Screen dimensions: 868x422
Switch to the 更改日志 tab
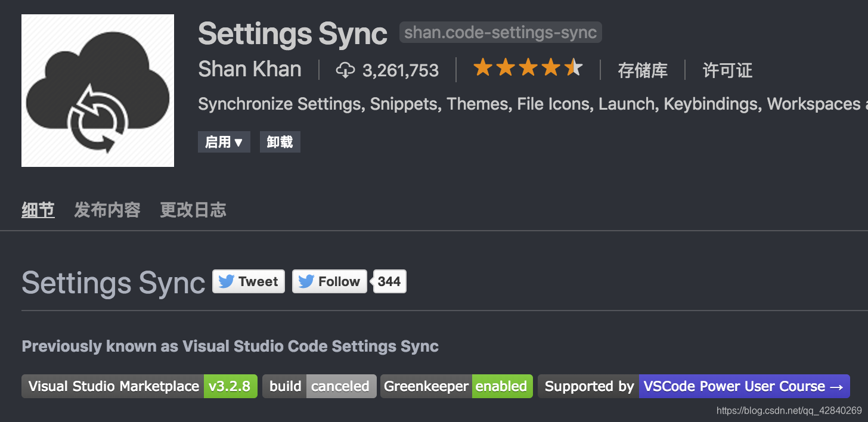coord(193,210)
